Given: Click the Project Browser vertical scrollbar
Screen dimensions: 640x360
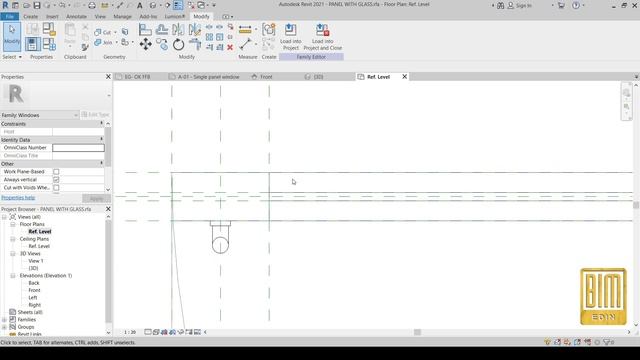Looking at the screenshot, I should click(108, 271).
